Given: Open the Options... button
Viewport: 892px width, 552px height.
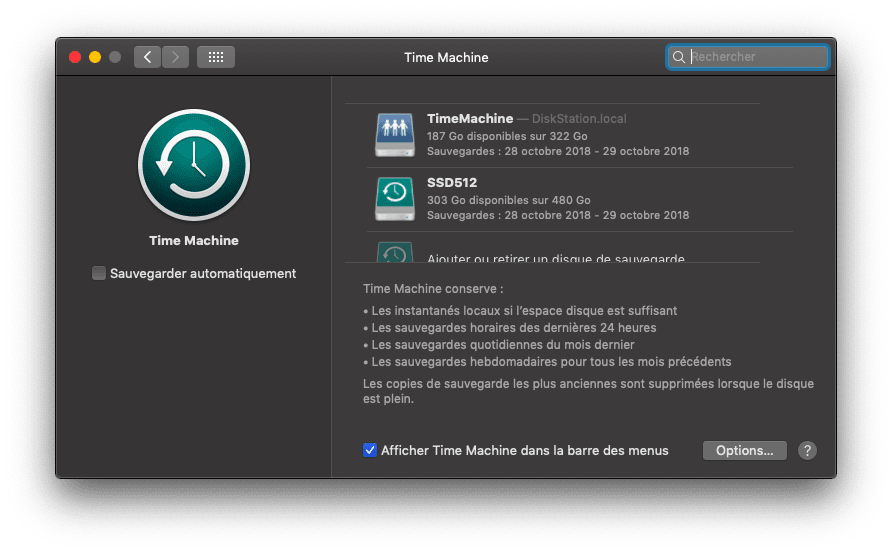Looking at the screenshot, I should pyautogui.click(x=745, y=450).
